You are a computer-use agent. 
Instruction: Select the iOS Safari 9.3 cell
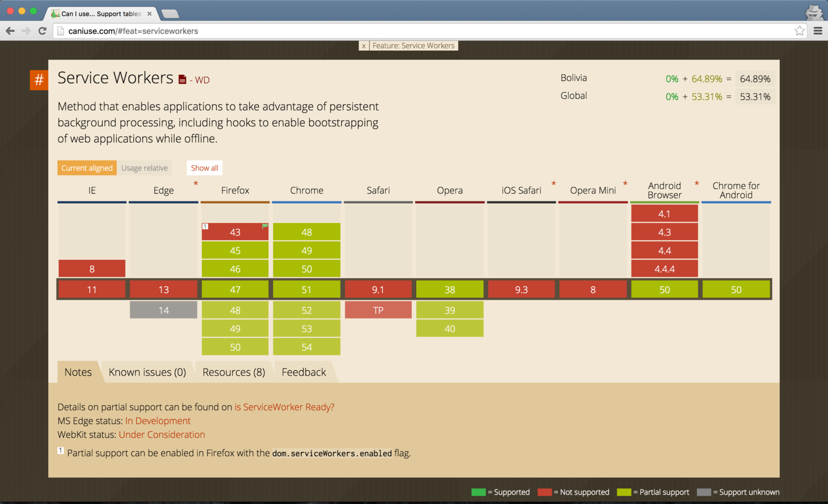522,290
